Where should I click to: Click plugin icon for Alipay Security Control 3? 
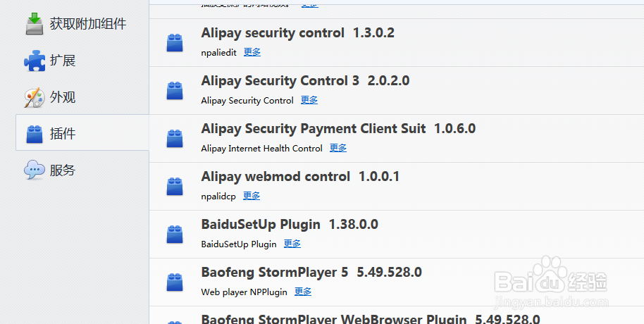click(175, 91)
